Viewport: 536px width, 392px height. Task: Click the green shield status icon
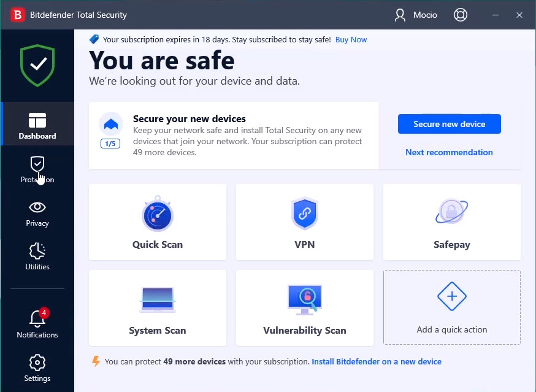pos(37,64)
